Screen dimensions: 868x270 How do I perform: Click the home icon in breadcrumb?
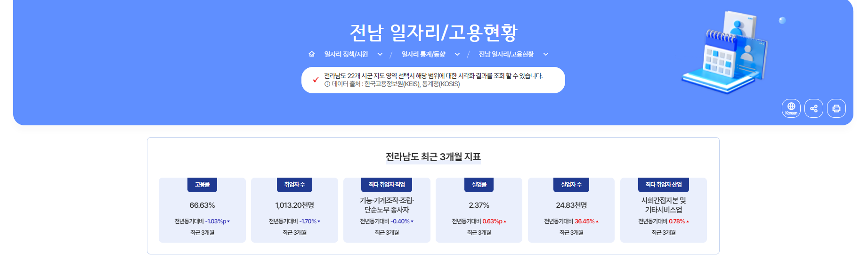point(312,54)
